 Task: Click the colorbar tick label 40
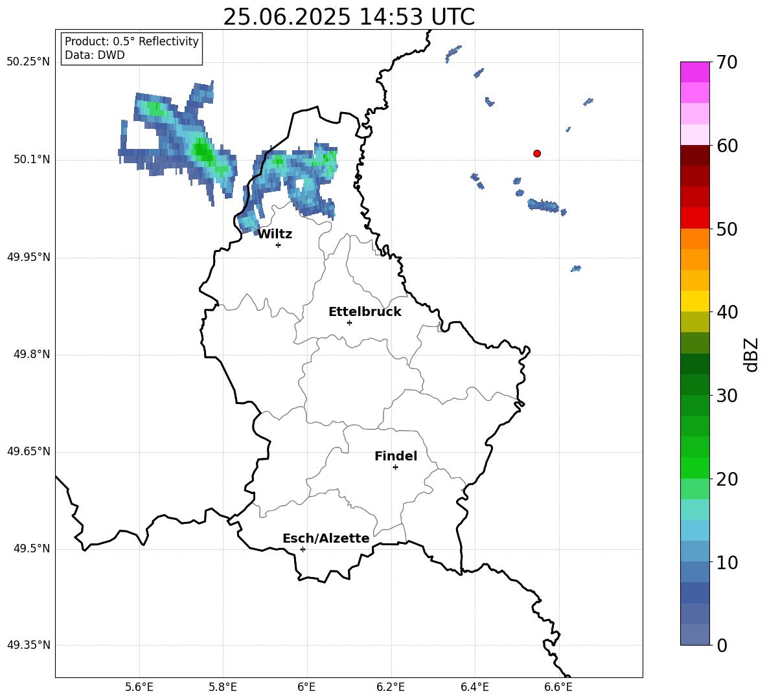(727, 312)
